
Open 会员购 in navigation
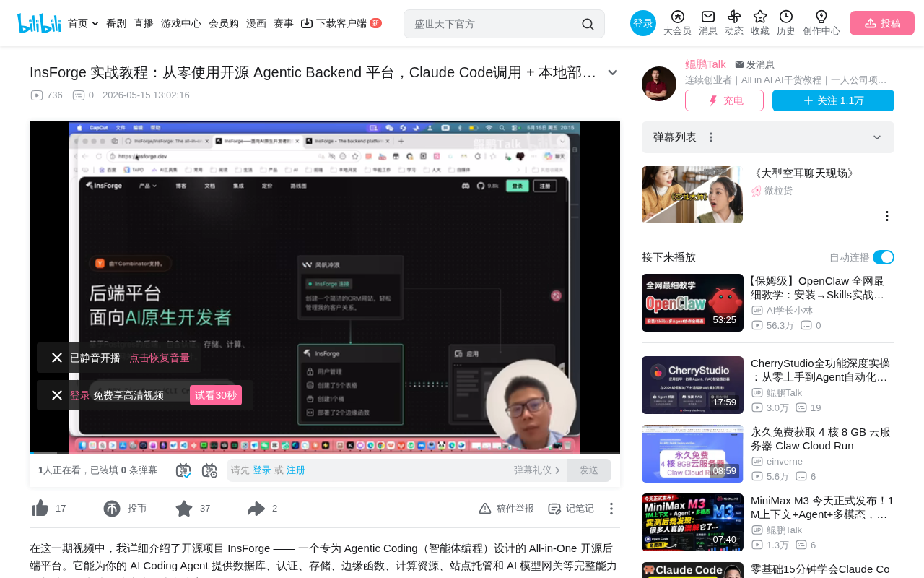(224, 23)
